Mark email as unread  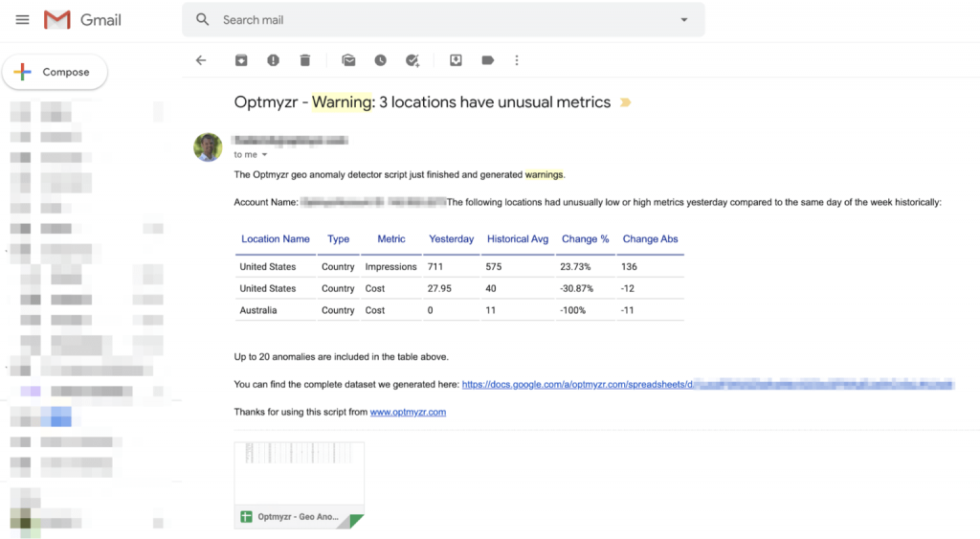[x=348, y=60]
